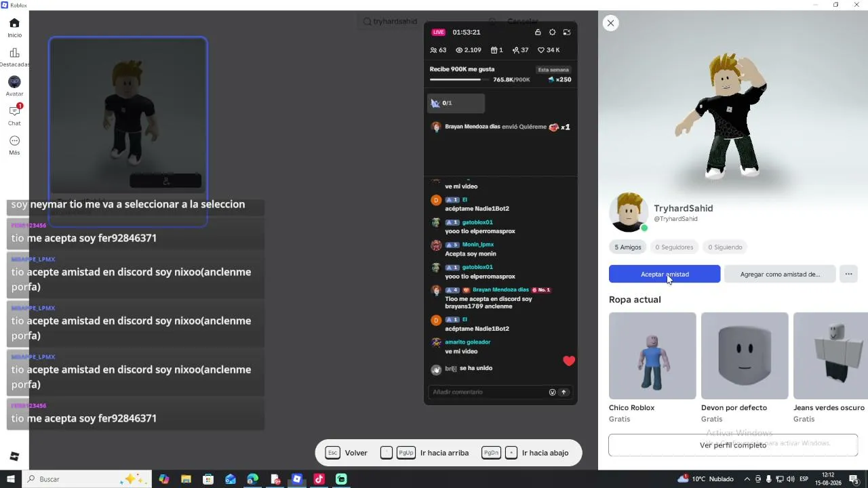
Task: Open Roblox Chat with notification badge
Action: coord(14,115)
